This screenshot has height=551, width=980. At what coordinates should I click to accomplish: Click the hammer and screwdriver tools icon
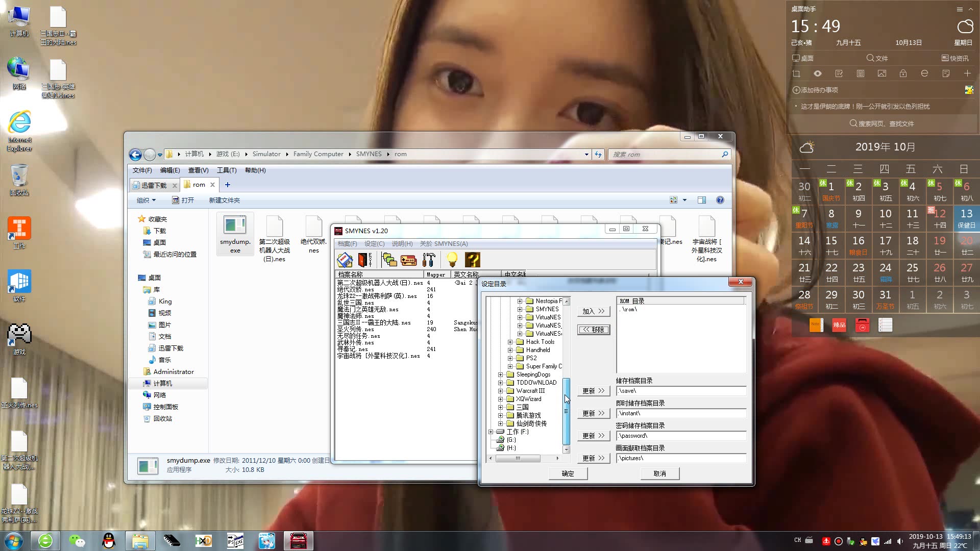(x=428, y=260)
